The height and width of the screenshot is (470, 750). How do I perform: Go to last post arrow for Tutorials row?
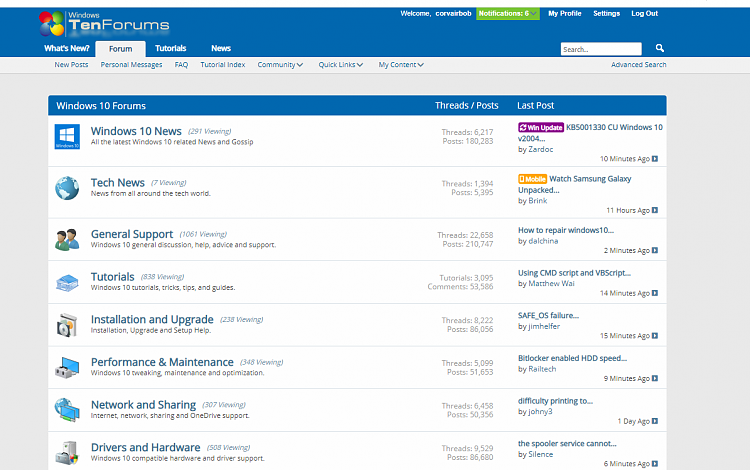tap(655, 293)
